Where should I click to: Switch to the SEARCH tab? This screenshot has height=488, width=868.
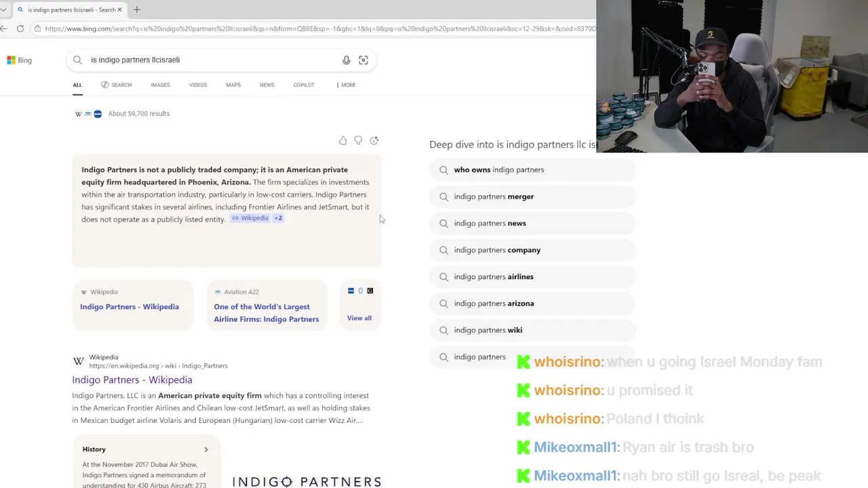(x=117, y=85)
